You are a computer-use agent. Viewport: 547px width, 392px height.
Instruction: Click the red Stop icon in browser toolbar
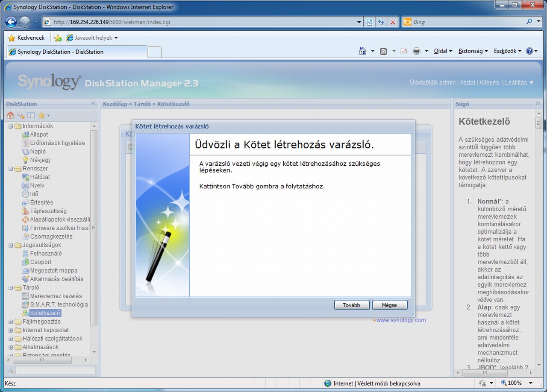393,22
